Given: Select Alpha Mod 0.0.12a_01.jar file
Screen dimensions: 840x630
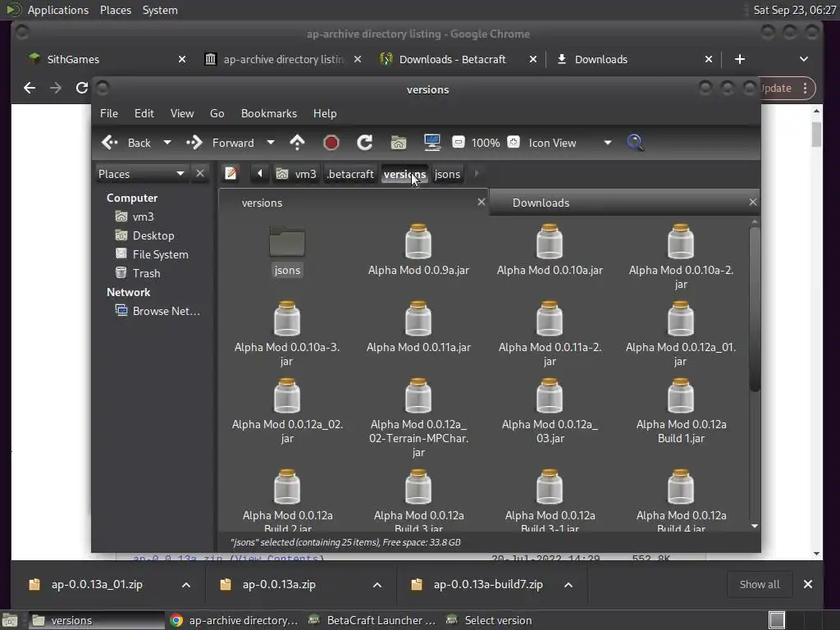Looking at the screenshot, I should pyautogui.click(x=681, y=335).
